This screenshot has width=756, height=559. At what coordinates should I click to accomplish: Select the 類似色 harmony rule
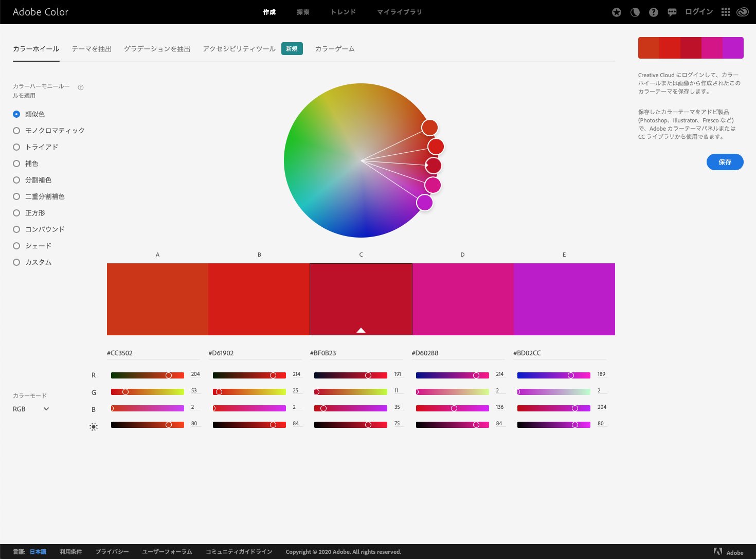pos(29,114)
